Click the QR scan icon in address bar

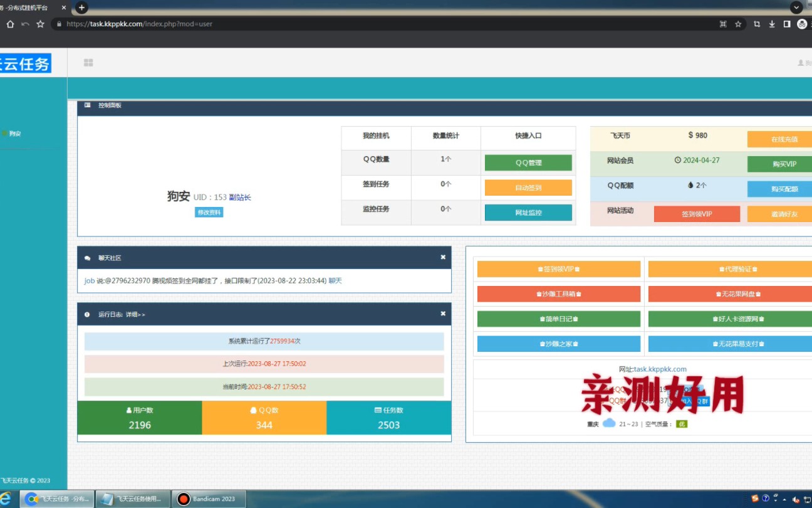pyautogui.click(x=723, y=24)
